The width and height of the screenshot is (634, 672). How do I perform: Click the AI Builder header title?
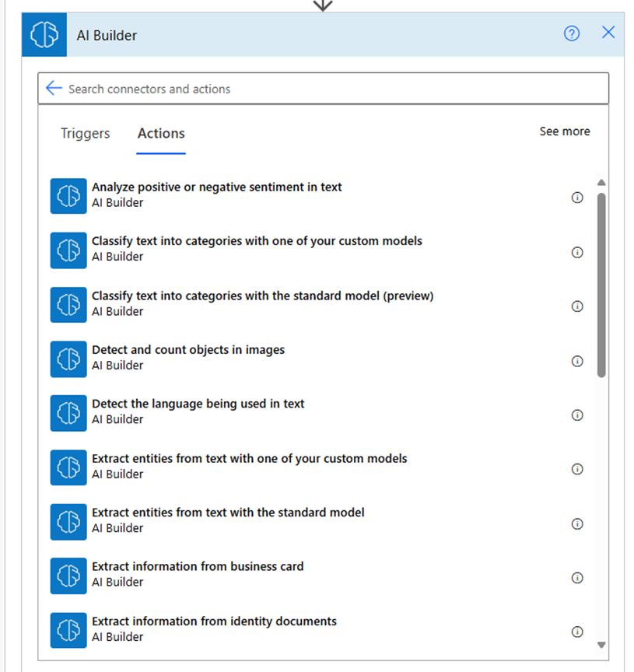[107, 36]
